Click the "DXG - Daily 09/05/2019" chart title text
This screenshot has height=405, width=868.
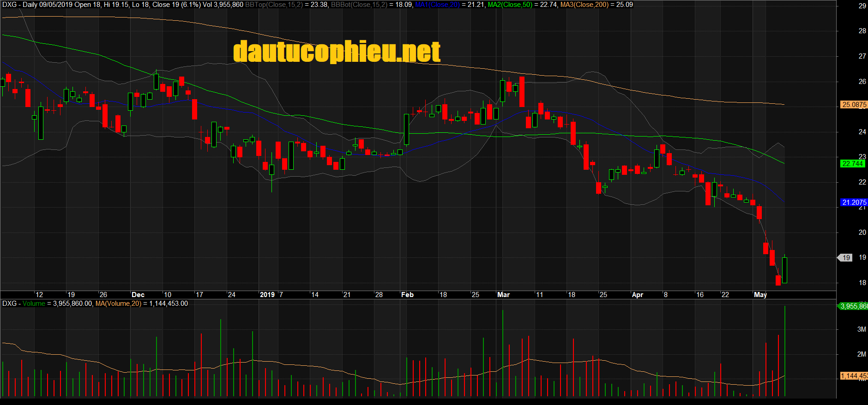37,5
